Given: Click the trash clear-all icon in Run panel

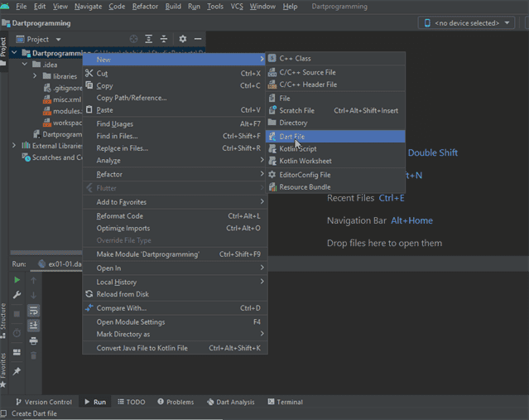Looking at the screenshot, I should [x=33, y=355].
